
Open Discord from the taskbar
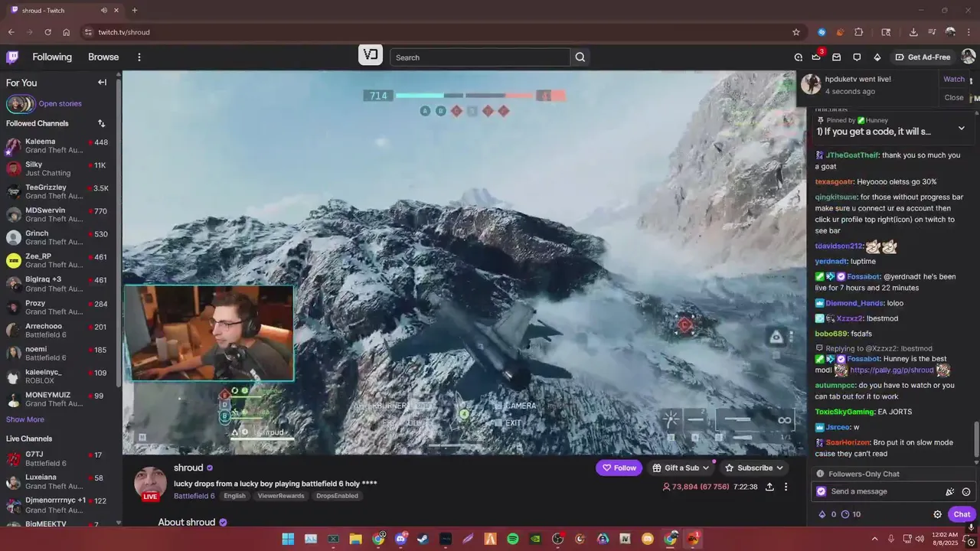tap(400, 539)
